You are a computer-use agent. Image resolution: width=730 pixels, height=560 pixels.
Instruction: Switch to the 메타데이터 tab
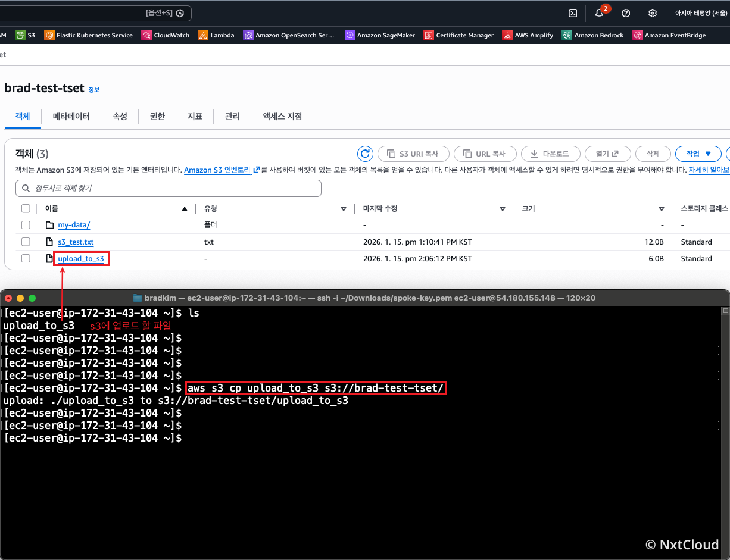(x=71, y=117)
